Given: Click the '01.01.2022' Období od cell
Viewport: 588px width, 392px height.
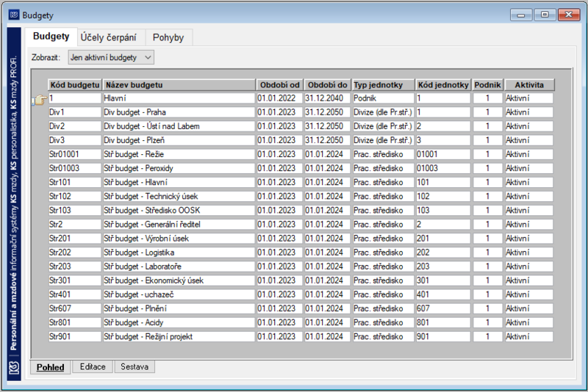Looking at the screenshot, I should (279, 98).
